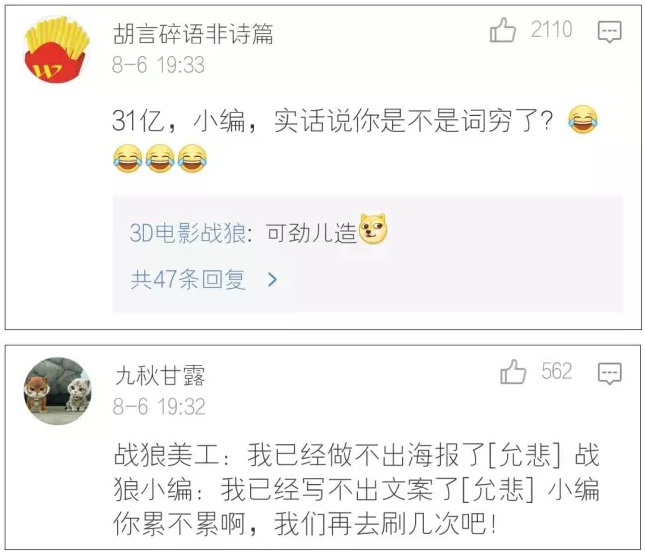The width and height of the screenshot is (645, 554).
Task: Click the first laughing emoji on second line
Action: (128, 158)
